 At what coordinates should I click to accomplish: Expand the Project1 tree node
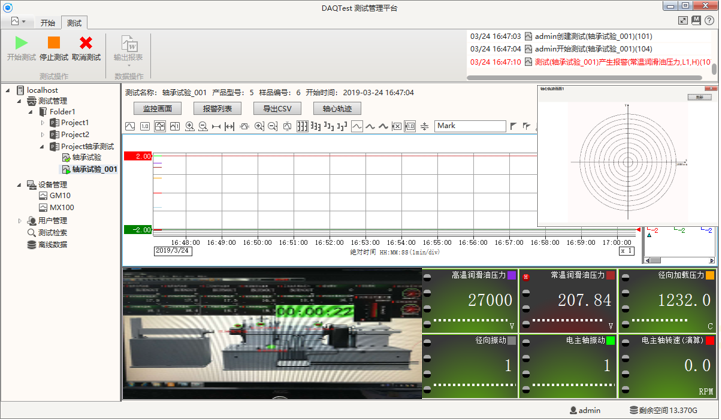click(x=43, y=123)
